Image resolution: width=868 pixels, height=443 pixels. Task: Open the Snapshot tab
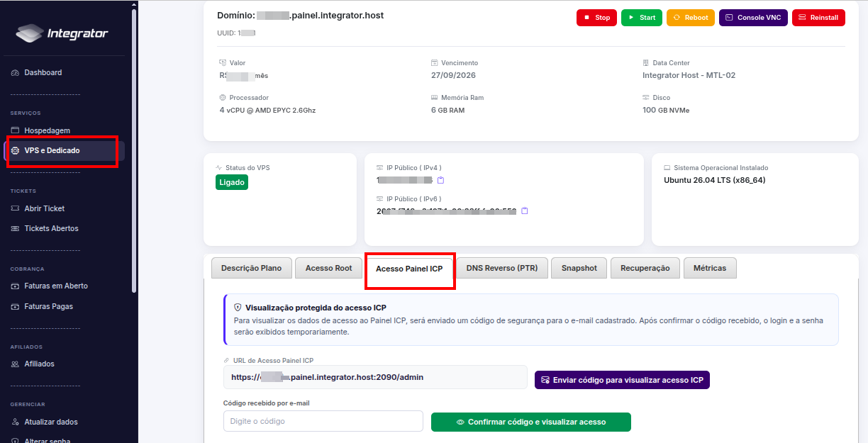click(579, 268)
